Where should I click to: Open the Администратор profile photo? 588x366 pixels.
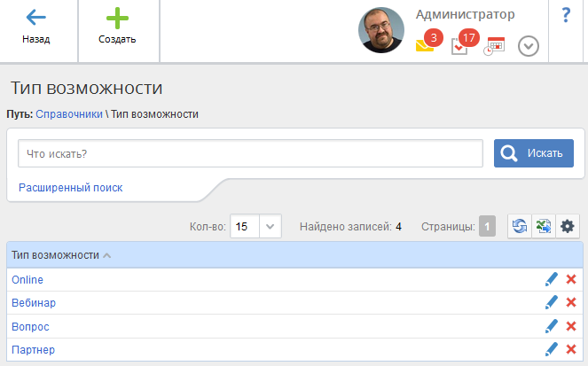coord(381,30)
